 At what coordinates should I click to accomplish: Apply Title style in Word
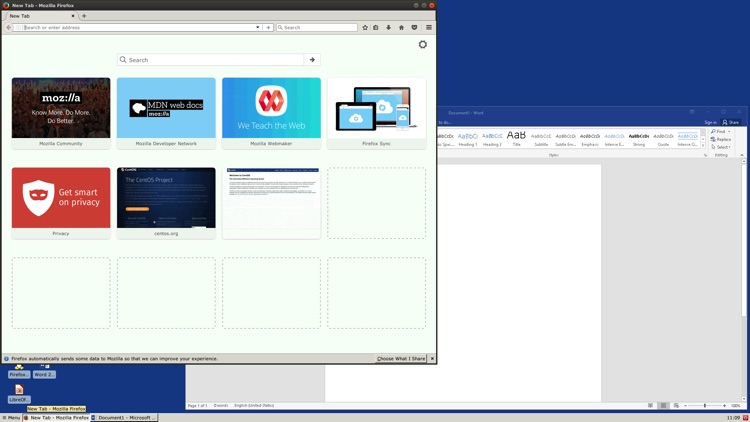pyautogui.click(x=517, y=139)
